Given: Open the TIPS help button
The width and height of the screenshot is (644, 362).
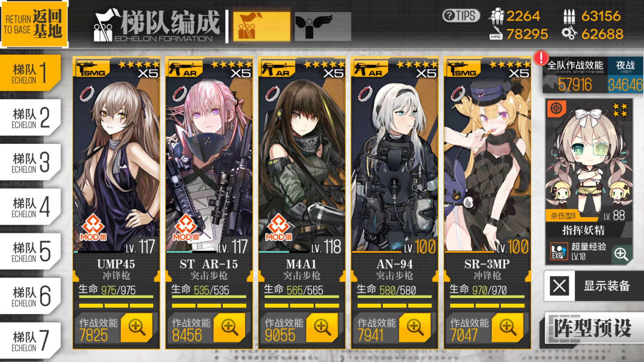Looking at the screenshot, I should click(461, 15).
